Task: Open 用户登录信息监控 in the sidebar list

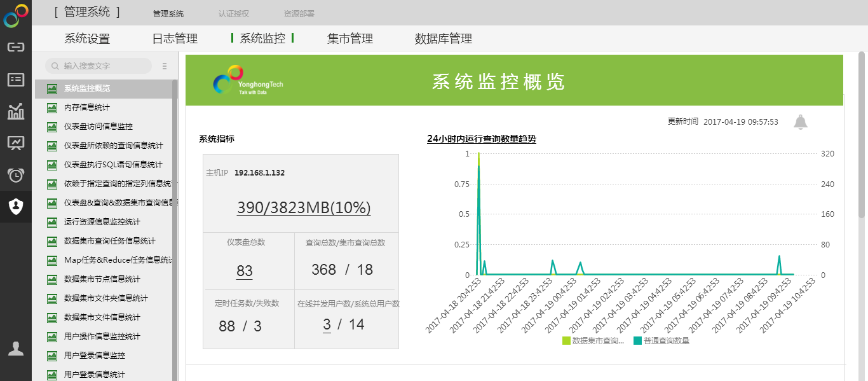Action: click(x=95, y=356)
